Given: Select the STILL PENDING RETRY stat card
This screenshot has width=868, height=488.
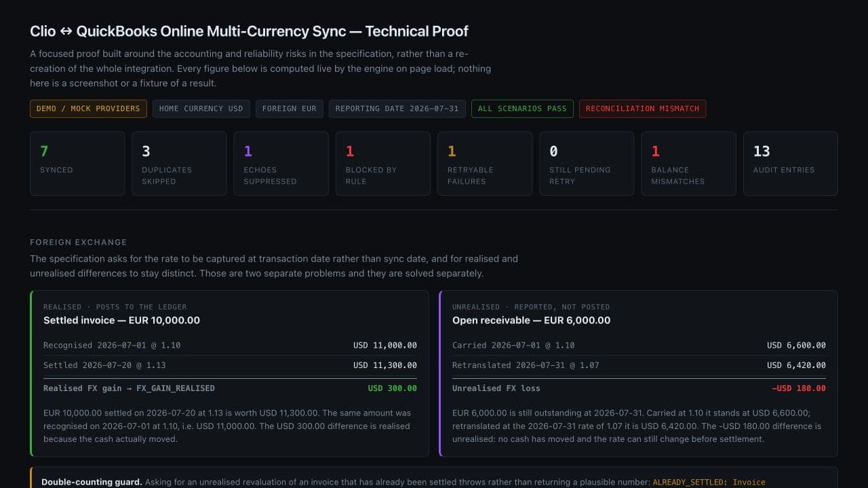Looking at the screenshot, I should pos(587,163).
